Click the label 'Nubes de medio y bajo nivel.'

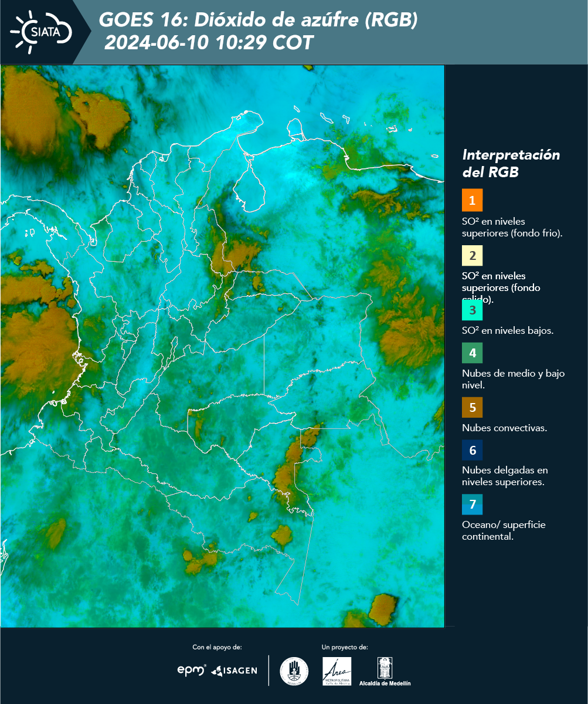(x=513, y=379)
